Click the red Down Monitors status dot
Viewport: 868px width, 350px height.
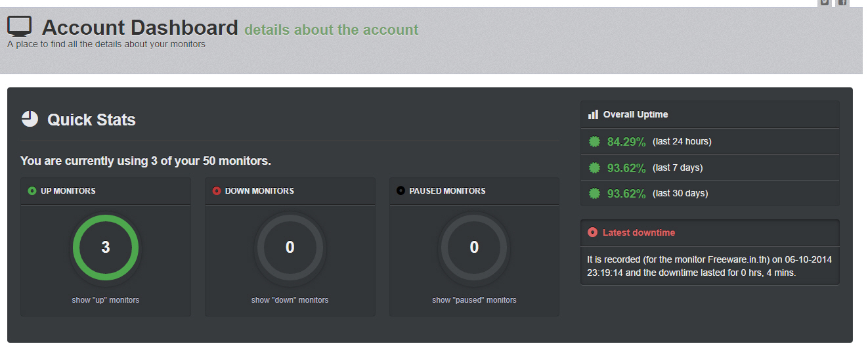tap(217, 191)
